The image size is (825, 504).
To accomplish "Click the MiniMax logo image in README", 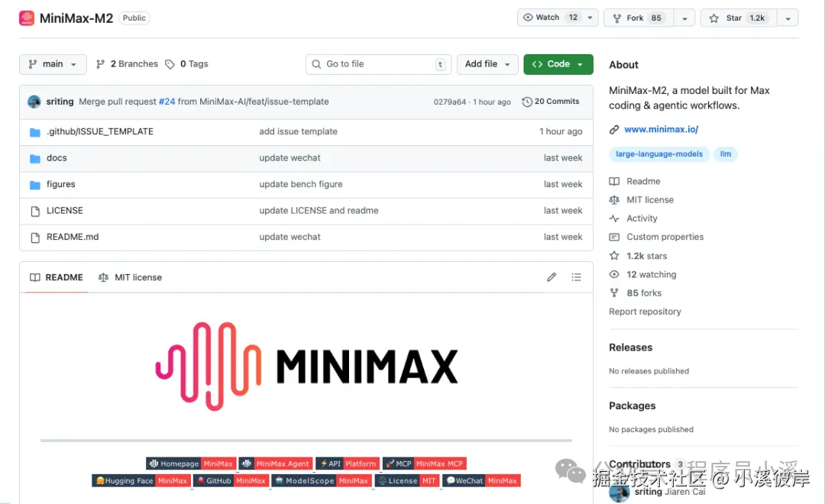I will [306, 366].
